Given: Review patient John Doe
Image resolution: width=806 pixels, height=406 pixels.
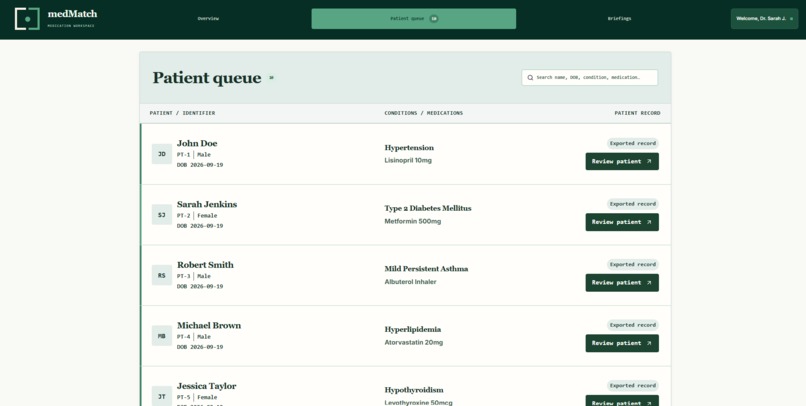Looking at the screenshot, I should pos(622,161).
